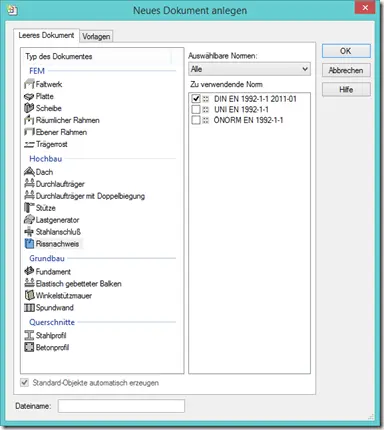Focus the Dateiname input field
The image size is (384, 430).
[121, 406]
